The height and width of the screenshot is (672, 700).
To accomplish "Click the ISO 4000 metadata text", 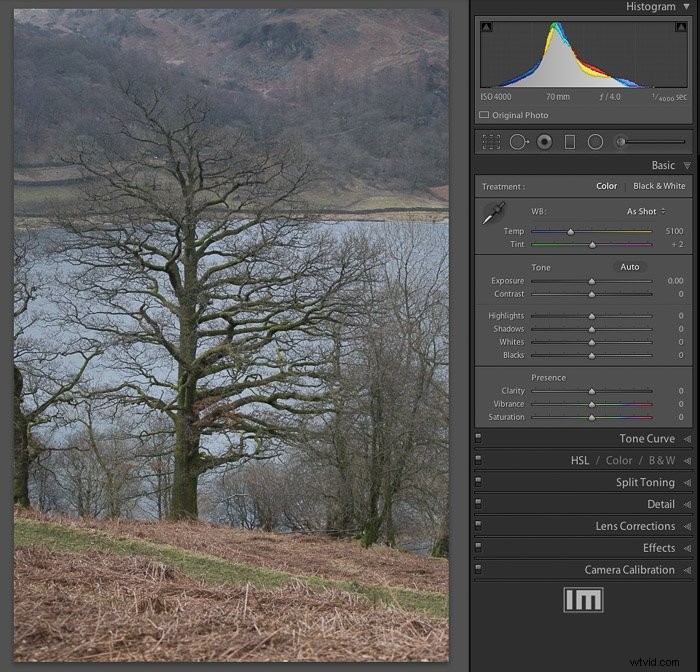I will (496, 97).
